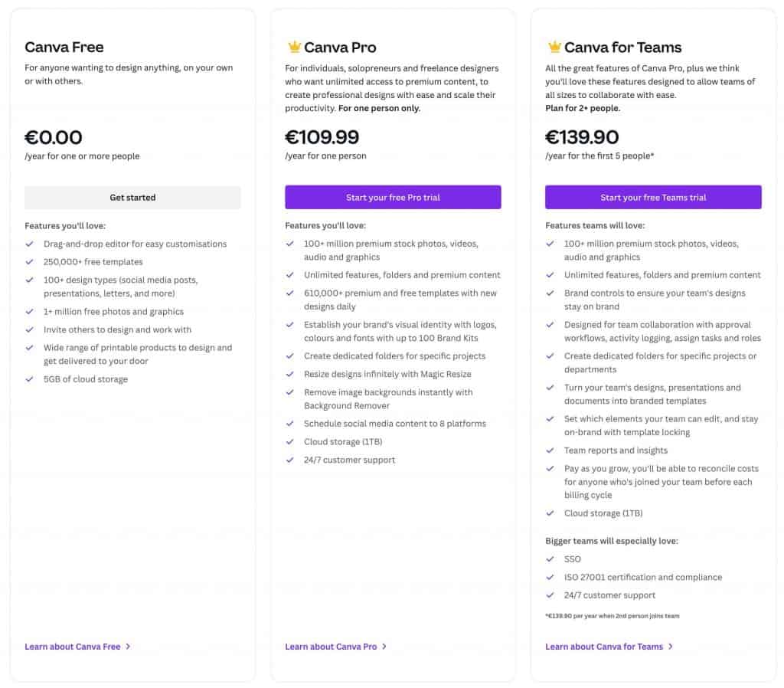Screen dimensions: 784x688
Task: Click the checkmark beside 24/7 customer support in Pro
Action: [x=290, y=460]
